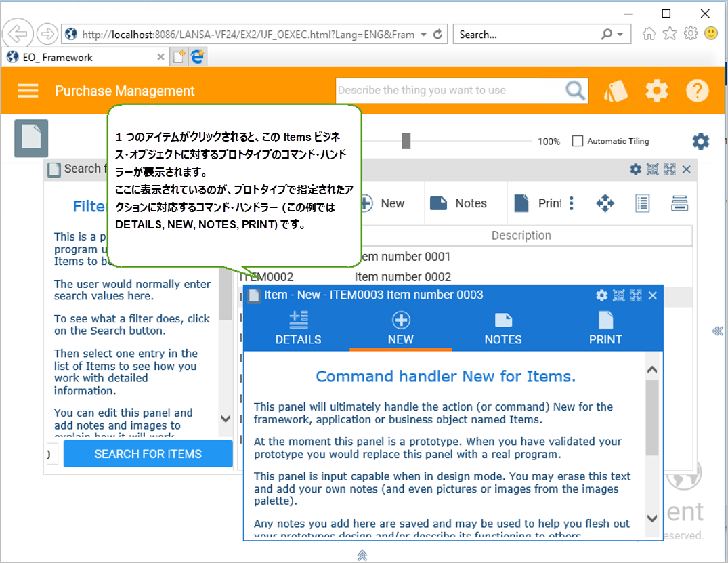Image resolution: width=728 pixels, height=563 pixels.
Task: Open the themes swatch icon in header
Action: click(x=616, y=91)
